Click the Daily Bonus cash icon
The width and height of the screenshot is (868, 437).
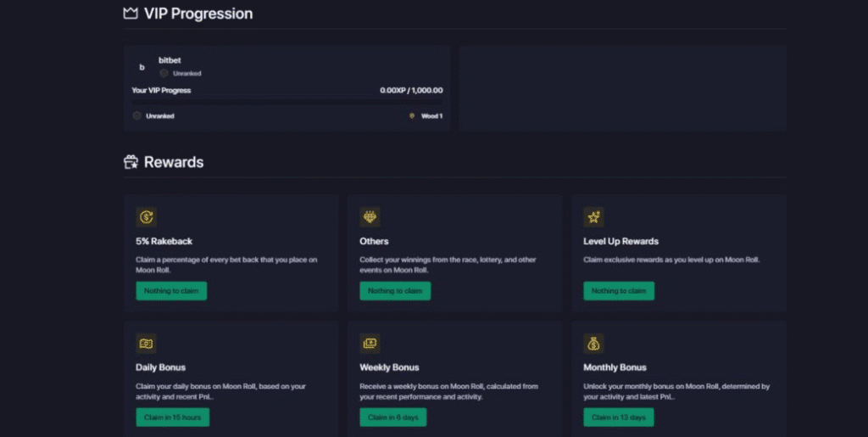click(x=147, y=344)
